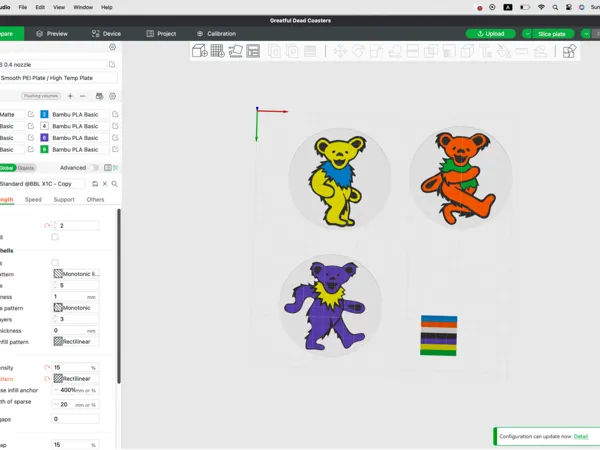Image resolution: width=600 pixels, height=450 pixels.
Task: Click the save preset icon beside Standard @BBL X1C
Action: point(95,184)
